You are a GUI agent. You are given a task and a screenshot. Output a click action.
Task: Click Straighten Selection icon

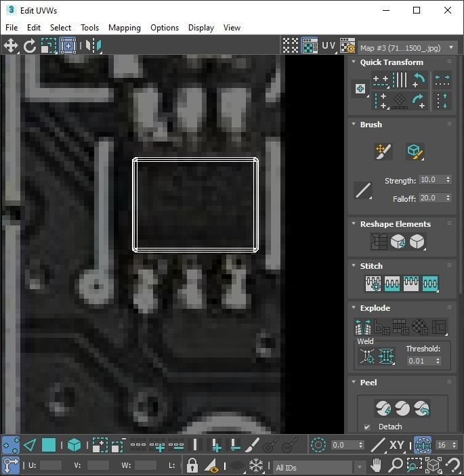379,242
